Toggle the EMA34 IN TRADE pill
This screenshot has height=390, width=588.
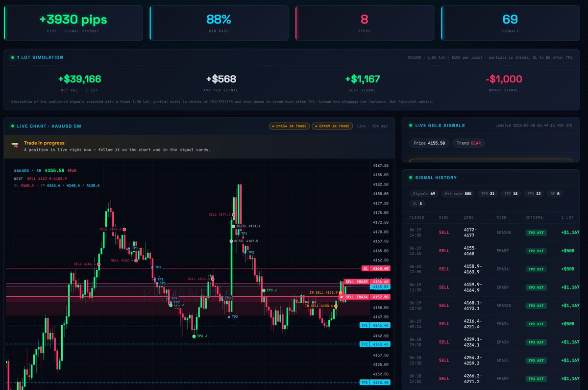(x=289, y=126)
